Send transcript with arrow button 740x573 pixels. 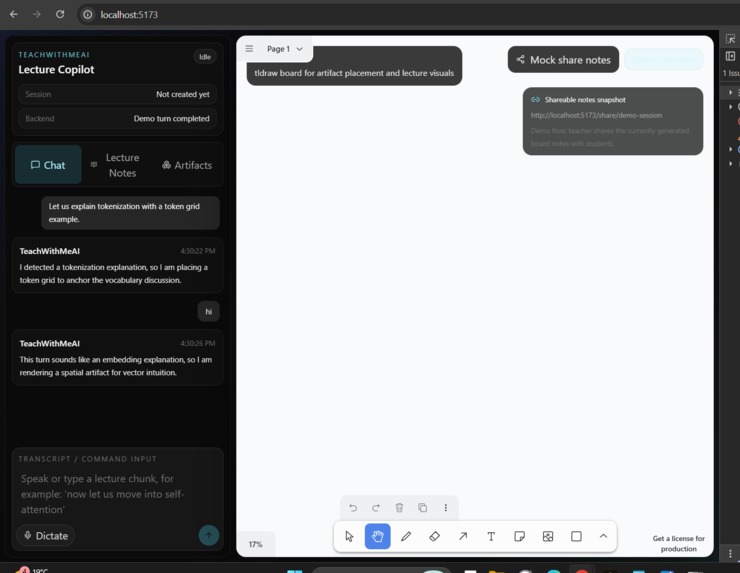[x=209, y=535]
